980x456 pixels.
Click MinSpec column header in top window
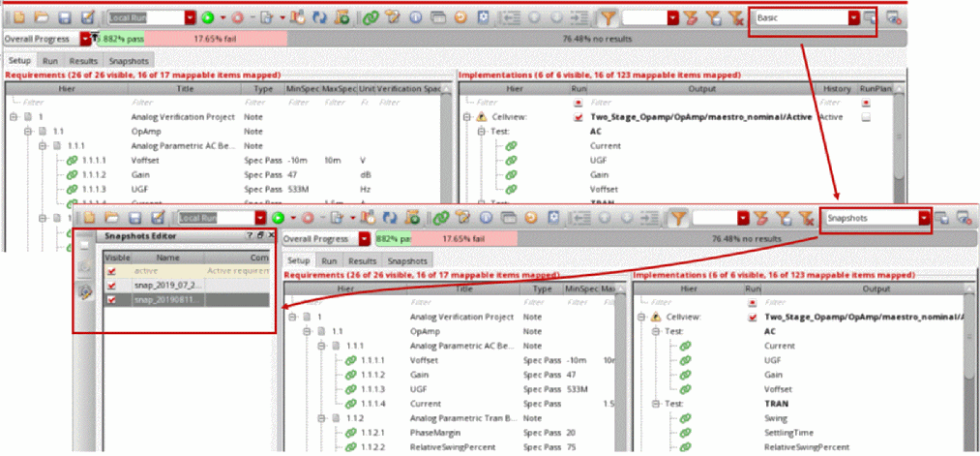tap(302, 89)
